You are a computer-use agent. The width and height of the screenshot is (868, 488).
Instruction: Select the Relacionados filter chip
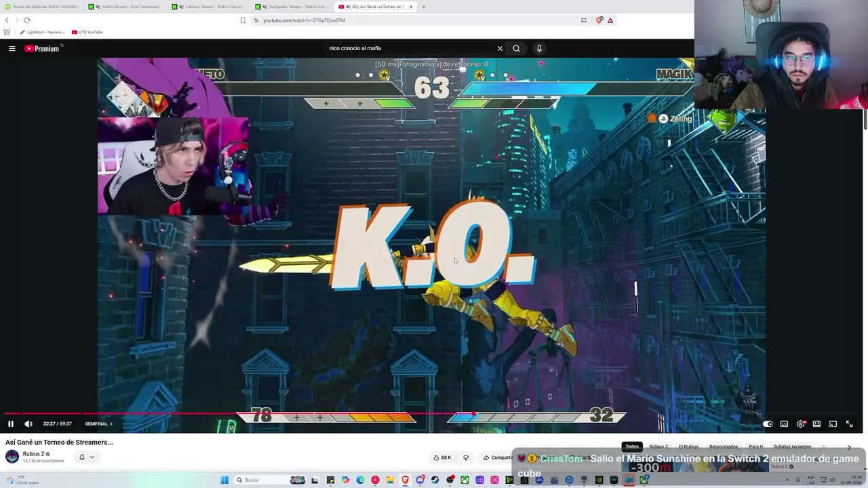(x=724, y=447)
